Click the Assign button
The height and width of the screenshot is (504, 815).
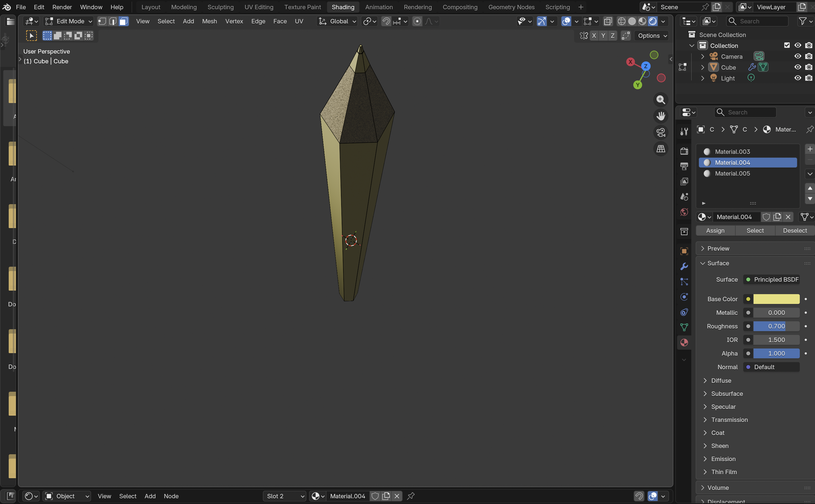(715, 230)
